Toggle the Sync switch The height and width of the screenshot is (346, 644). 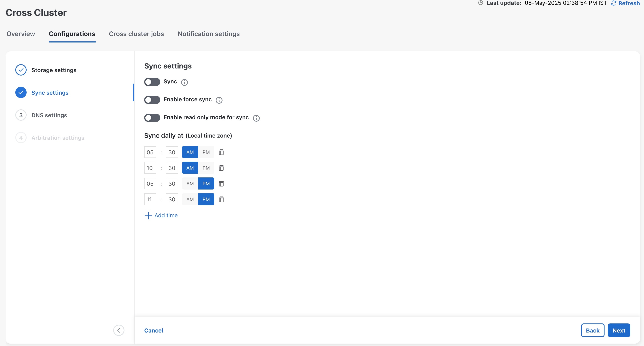pyautogui.click(x=152, y=82)
